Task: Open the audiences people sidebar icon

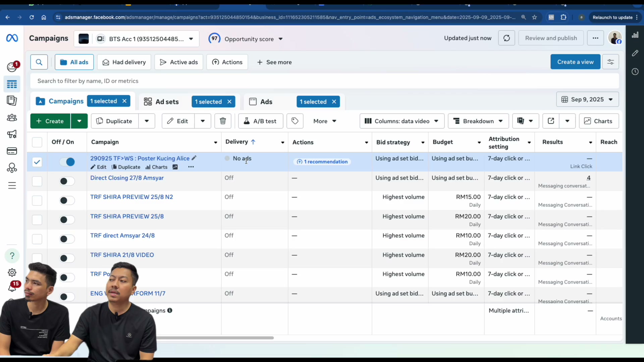Action: point(12,118)
